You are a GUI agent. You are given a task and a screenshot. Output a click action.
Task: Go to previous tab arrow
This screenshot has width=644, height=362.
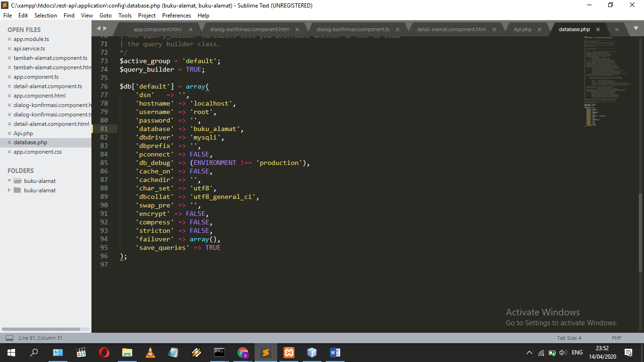pos(99,29)
